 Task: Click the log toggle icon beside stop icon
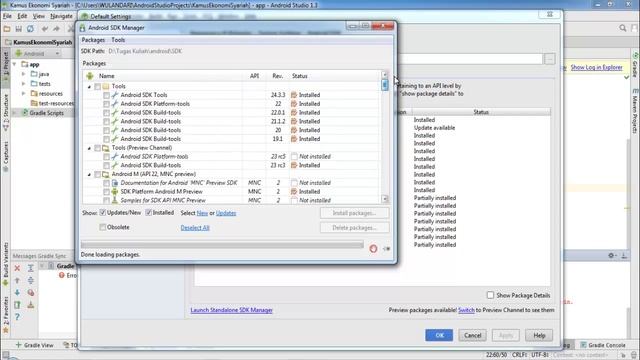[x=386, y=249]
